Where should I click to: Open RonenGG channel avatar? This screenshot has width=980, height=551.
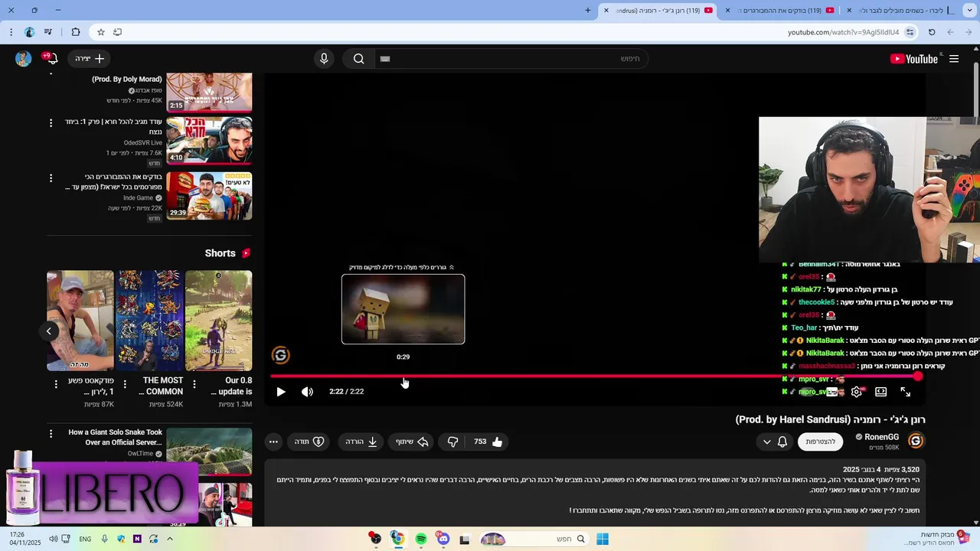(x=916, y=441)
